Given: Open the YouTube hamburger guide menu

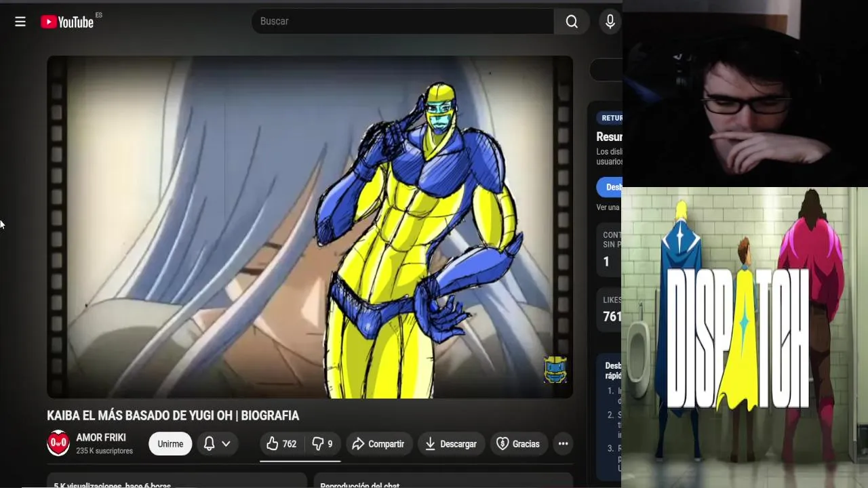Looking at the screenshot, I should pyautogui.click(x=20, y=22).
